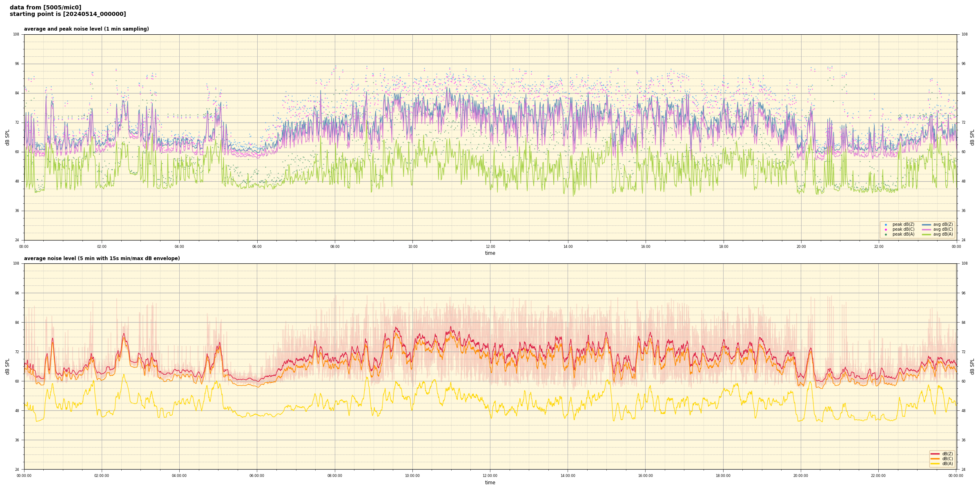Click the bottom chart title 'average noise level (5 min...)'
980x490 pixels.
pos(102,258)
